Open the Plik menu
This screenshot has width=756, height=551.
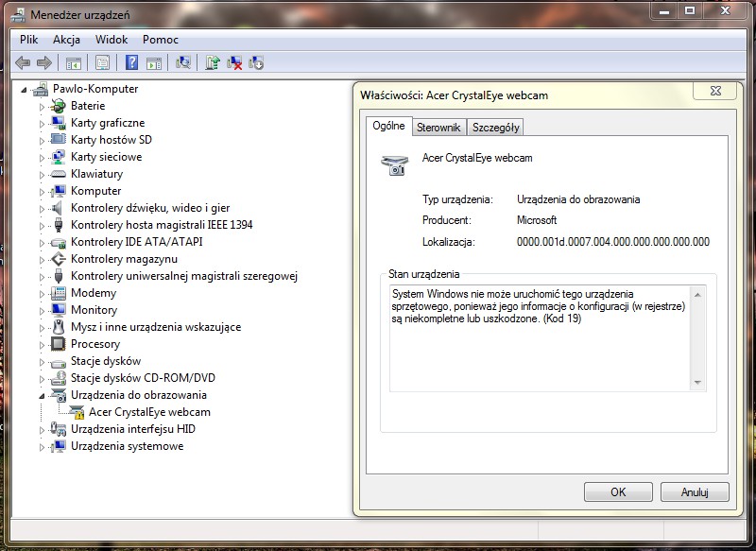29,40
